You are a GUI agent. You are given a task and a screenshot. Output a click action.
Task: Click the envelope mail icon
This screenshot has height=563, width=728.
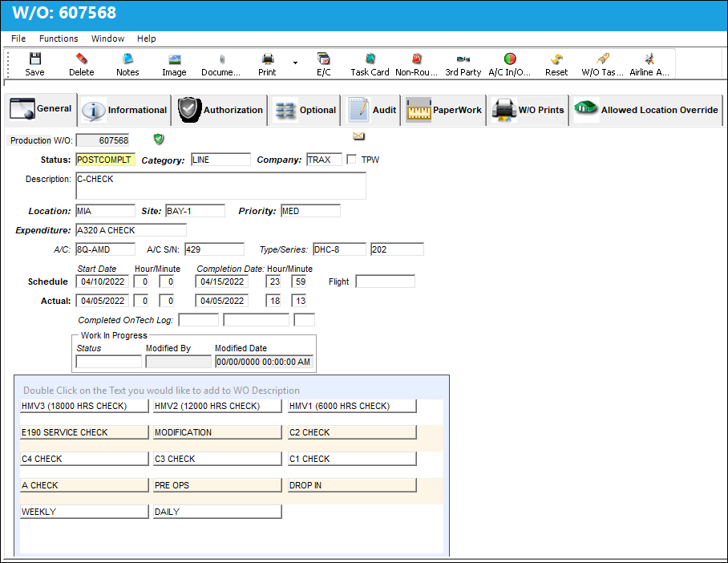click(358, 136)
